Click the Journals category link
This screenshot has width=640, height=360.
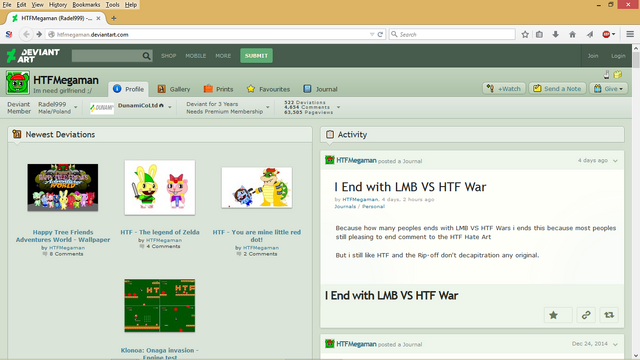pyautogui.click(x=345, y=207)
